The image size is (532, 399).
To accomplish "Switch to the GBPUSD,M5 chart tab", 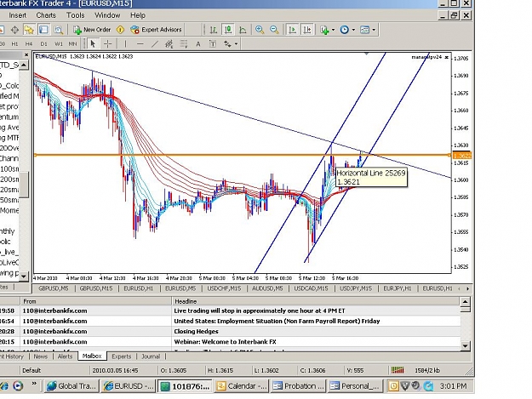I will point(54,288).
